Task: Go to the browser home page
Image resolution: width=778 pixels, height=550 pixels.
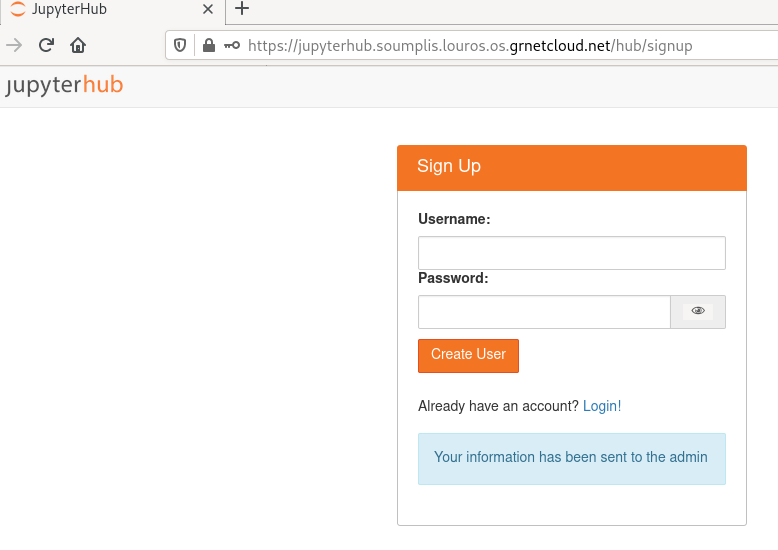Action: point(78,45)
